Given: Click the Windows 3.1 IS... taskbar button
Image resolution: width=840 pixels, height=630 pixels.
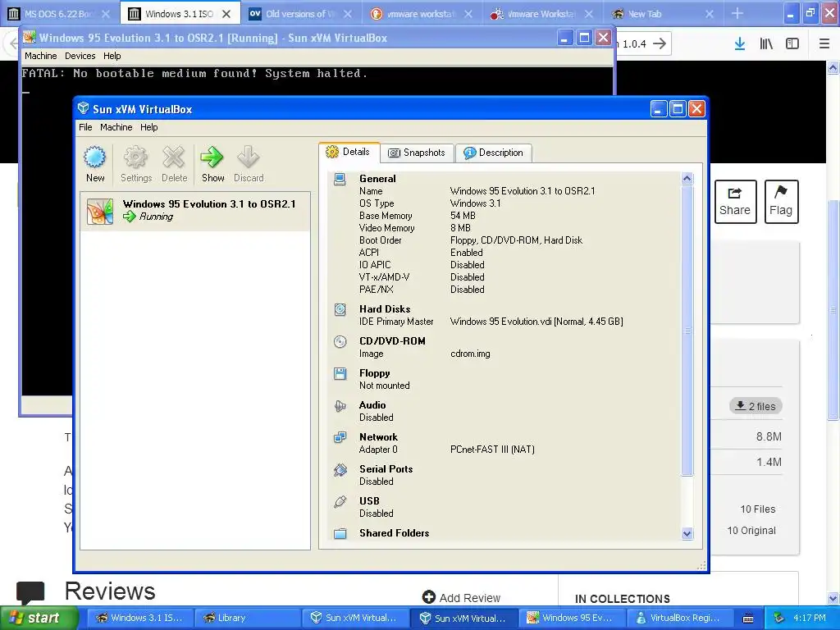Looking at the screenshot, I should [139, 618].
